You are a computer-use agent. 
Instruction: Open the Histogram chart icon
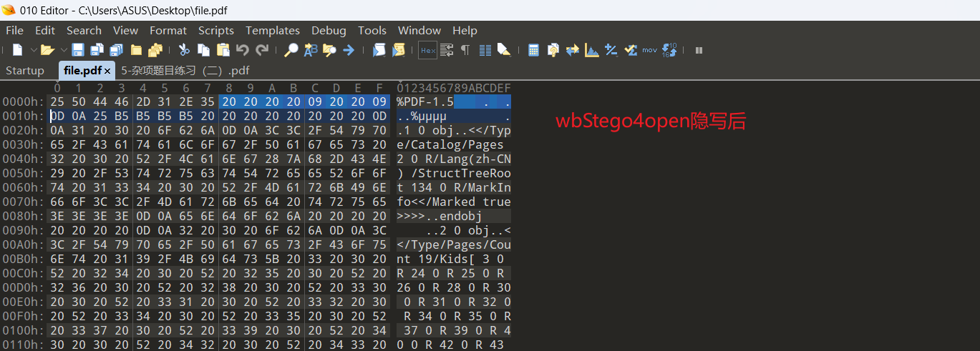(x=592, y=50)
